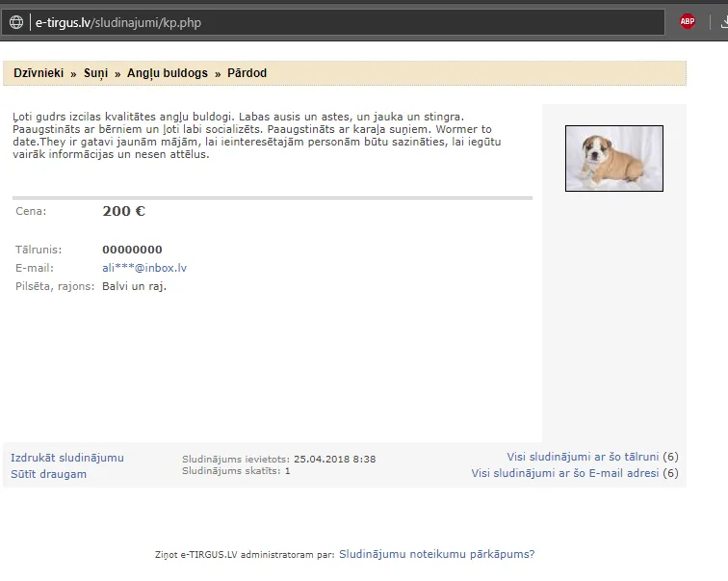Open the Suņi breadcrumb link
The height and width of the screenshot is (581, 728).
pos(95,73)
